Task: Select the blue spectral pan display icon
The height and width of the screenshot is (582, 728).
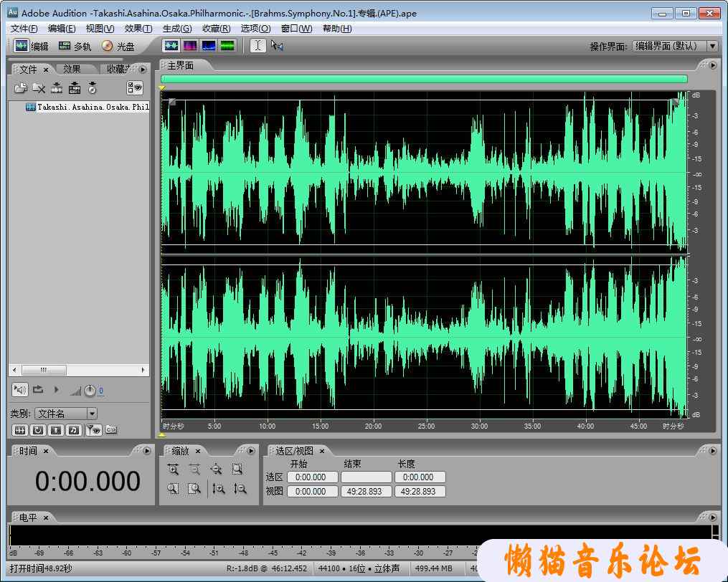Action: coord(209,45)
